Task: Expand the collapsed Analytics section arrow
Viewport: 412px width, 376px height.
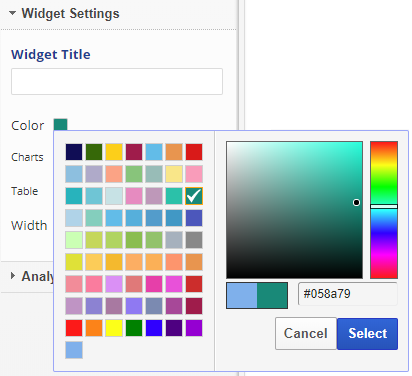Action: [13, 276]
